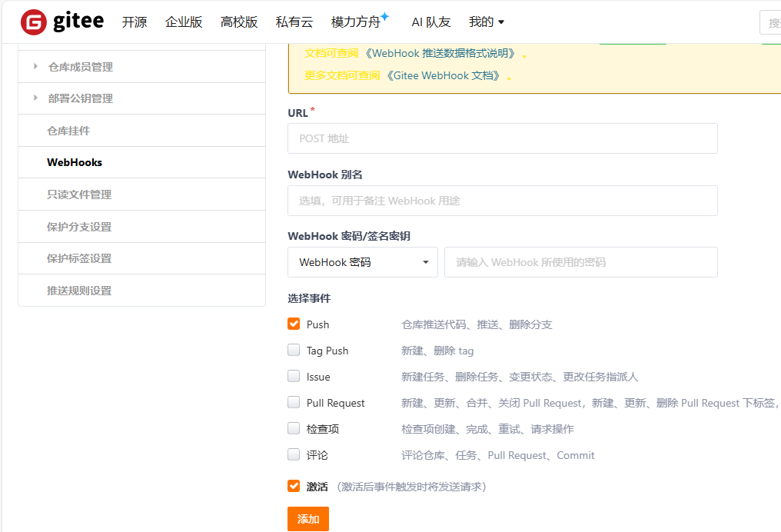The height and width of the screenshot is (532, 781).
Task: Focus the WebHook password input field
Action: (x=581, y=262)
